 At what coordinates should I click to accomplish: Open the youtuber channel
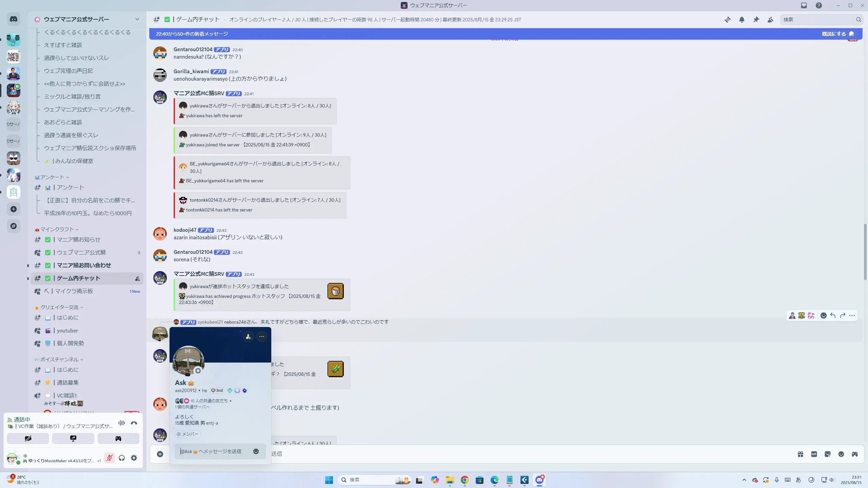(x=67, y=330)
